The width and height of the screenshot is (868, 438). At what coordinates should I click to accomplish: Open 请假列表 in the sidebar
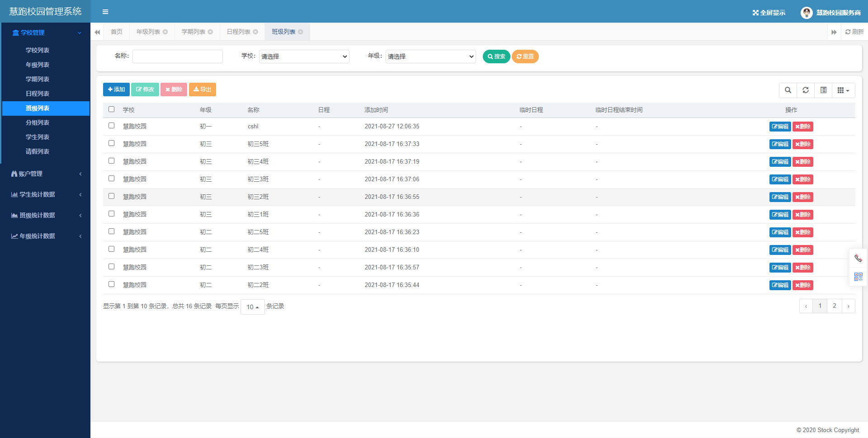point(38,151)
